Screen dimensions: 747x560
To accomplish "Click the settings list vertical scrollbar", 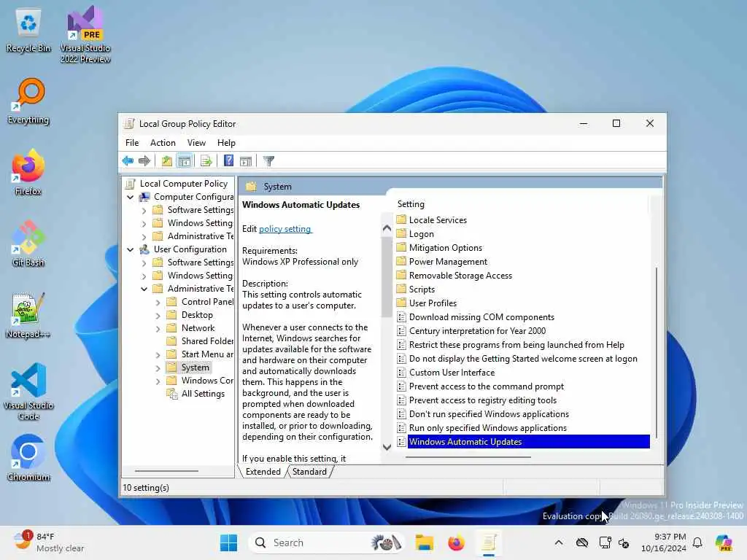I will [x=657, y=352].
